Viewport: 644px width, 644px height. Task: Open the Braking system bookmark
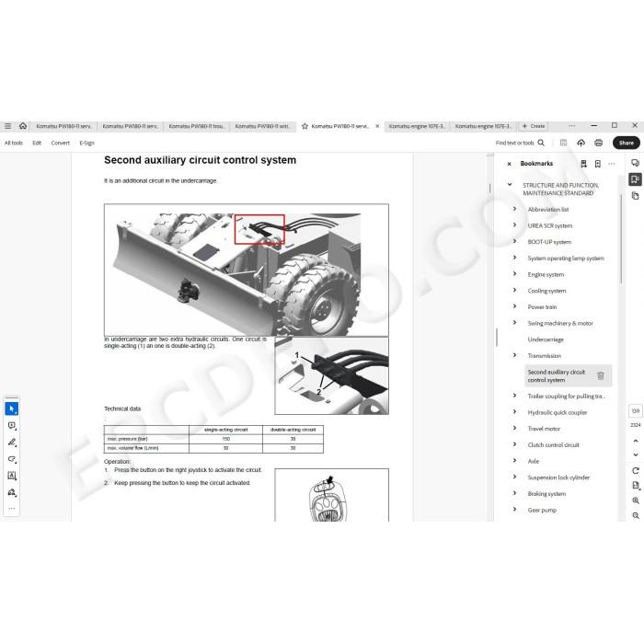click(546, 494)
